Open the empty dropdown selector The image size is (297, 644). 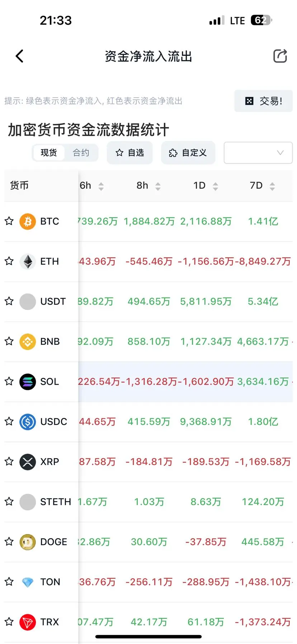(x=258, y=153)
